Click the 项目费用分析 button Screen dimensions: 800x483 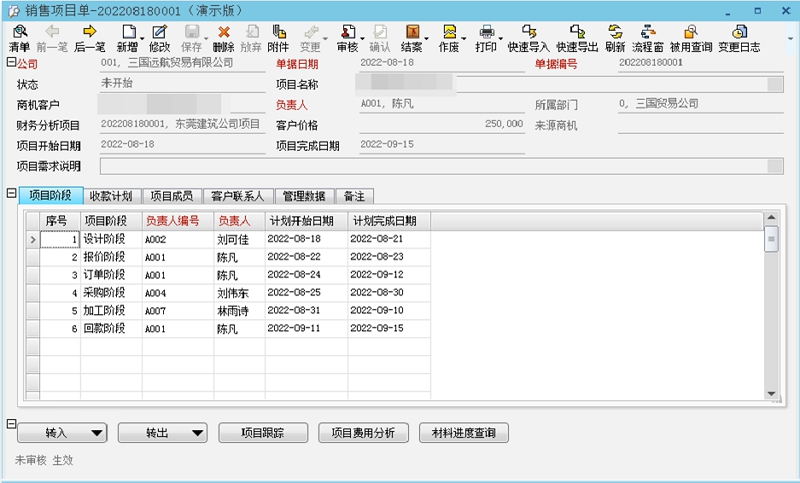click(x=363, y=433)
